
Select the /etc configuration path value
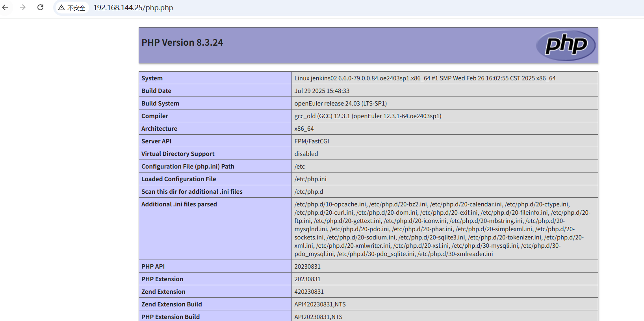click(300, 167)
